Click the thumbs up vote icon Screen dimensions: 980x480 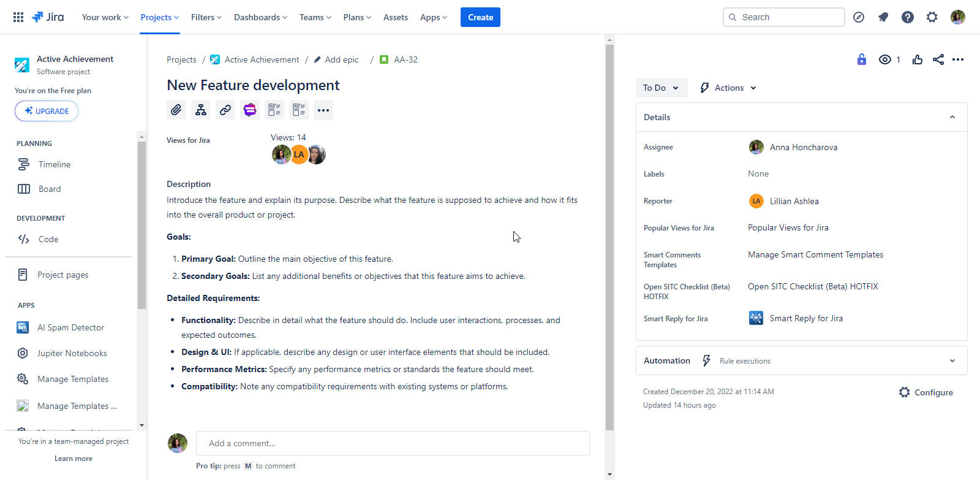[917, 59]
